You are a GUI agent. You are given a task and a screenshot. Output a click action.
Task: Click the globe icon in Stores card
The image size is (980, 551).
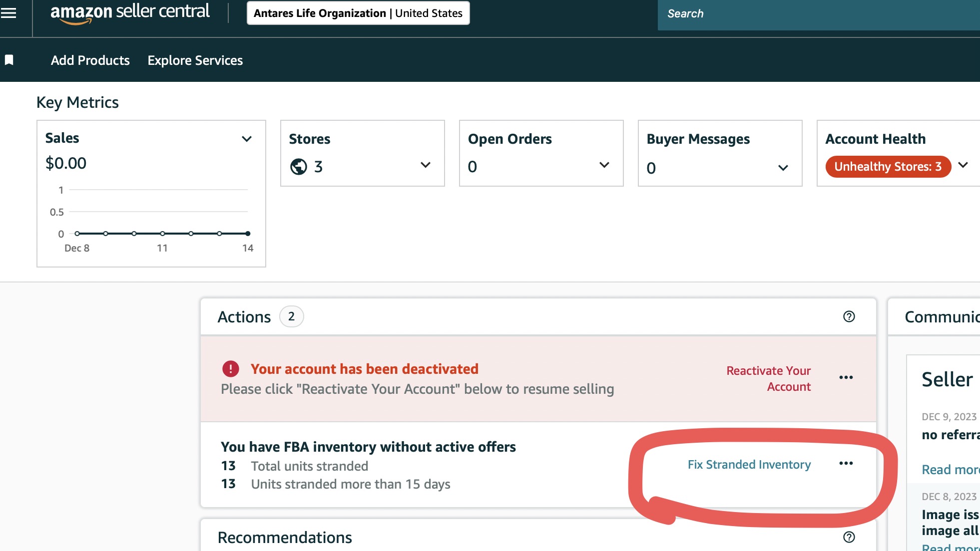299,167
